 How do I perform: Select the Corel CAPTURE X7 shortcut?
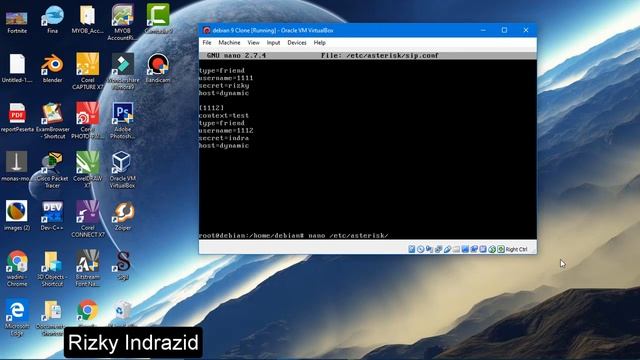point(87,71)
